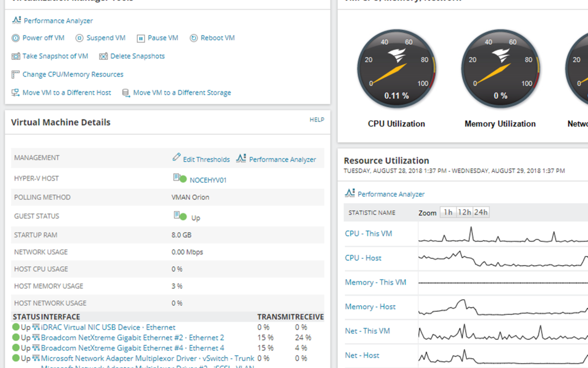Click the Pause VM icon
Viewport: 588px width, 368px height.
pos(140,38)
